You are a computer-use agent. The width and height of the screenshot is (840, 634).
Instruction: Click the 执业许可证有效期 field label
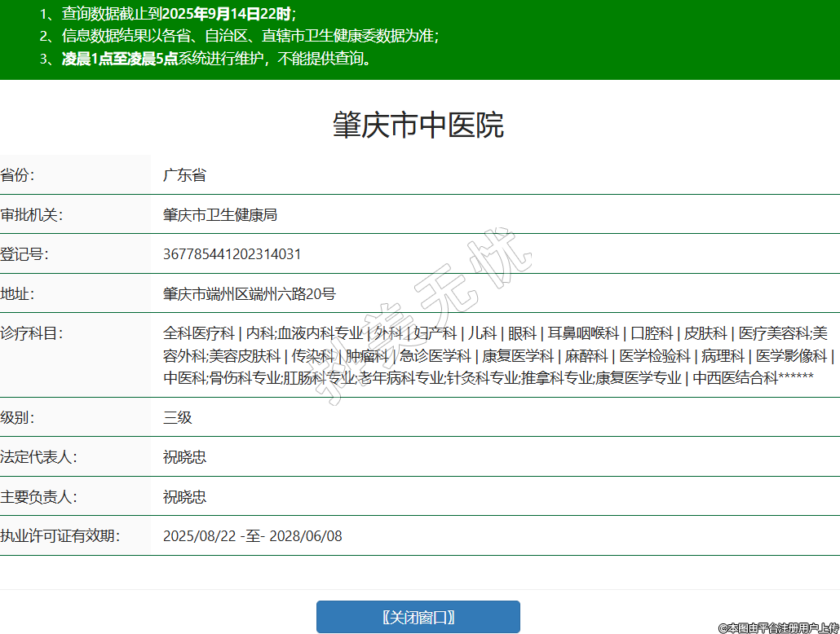coord(60,536)
